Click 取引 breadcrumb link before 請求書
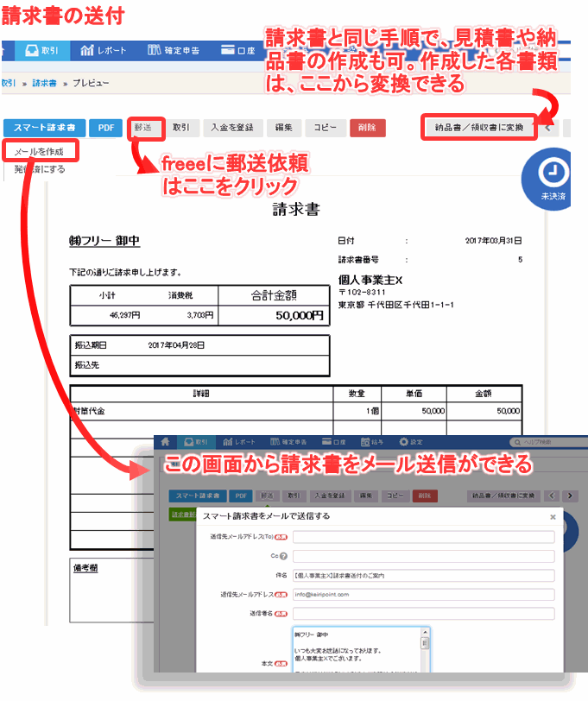Image resolution: width=588 pixels, height=701 pixels. tap(8, 83)
